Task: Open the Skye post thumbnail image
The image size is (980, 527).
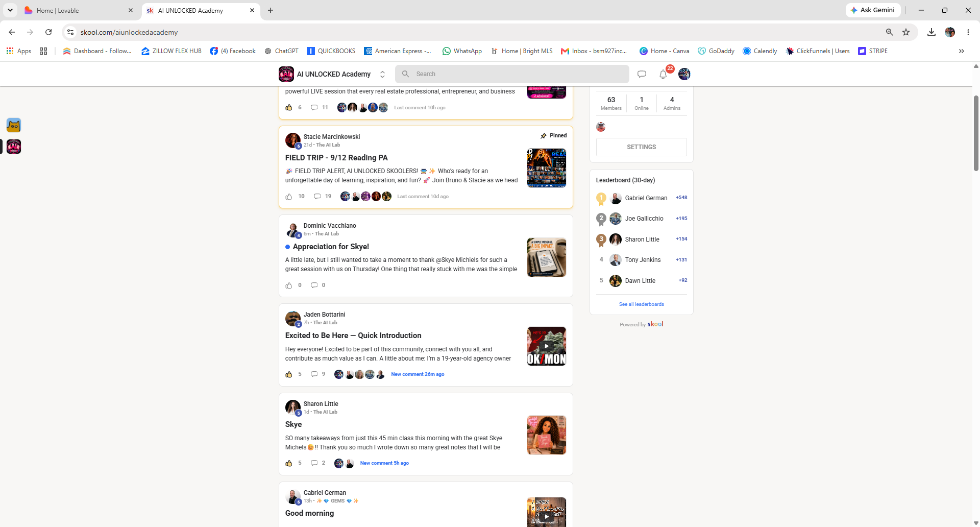Action: (547, 435)
